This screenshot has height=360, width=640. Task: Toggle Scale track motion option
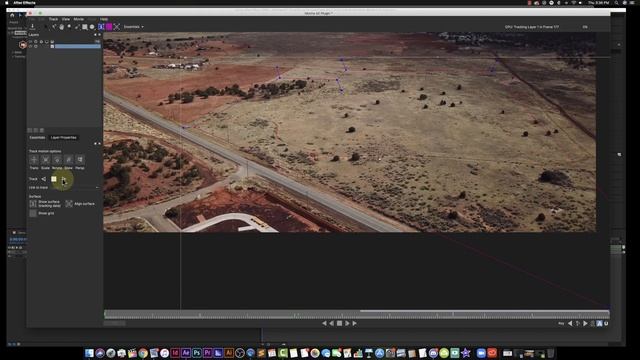coord(46,160)
